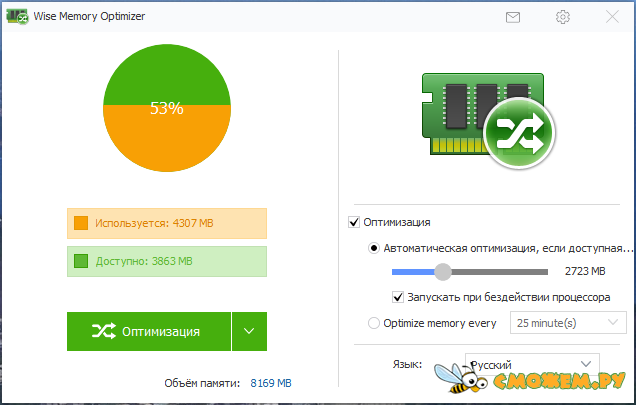
Task: Toggle Запускать при бездействии процессора checkbox
Action: click(x=398, y=297)
